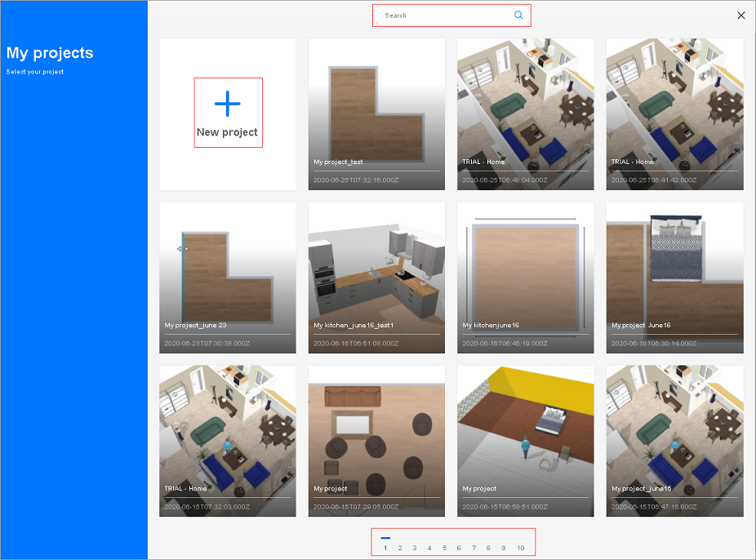
Task: Click the magnifying glass search icon
Action: (x=518, y=16)
